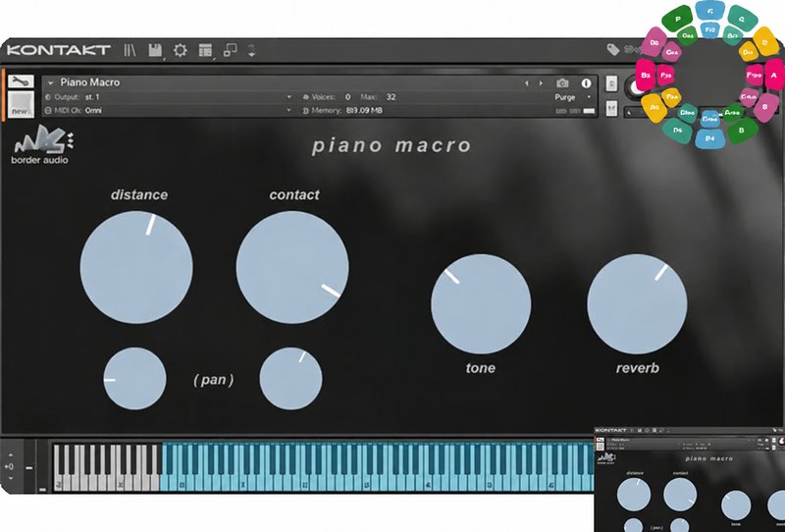785x532 pixels.
Task: Open the workspace layout panel icon
Action: click(205, 50)
